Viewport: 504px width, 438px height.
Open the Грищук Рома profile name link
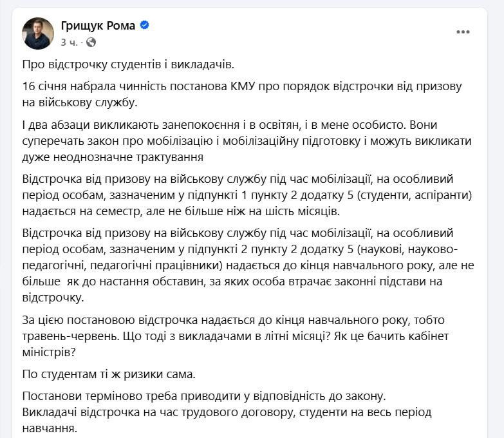pos(98,26)
